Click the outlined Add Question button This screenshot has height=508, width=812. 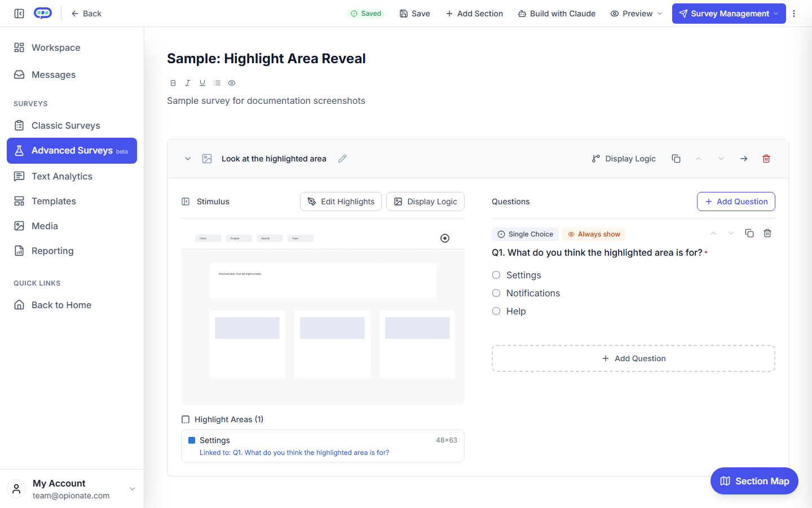(x=736, y=202)
